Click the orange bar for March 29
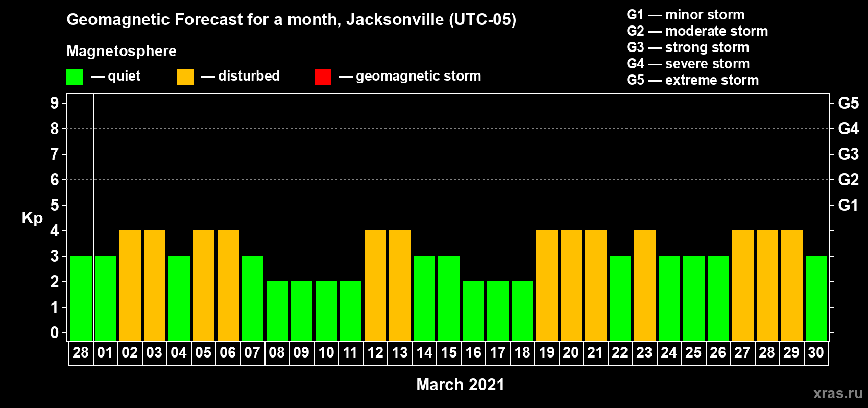This screenshot has width=868, height=408. tap(792, 285)
